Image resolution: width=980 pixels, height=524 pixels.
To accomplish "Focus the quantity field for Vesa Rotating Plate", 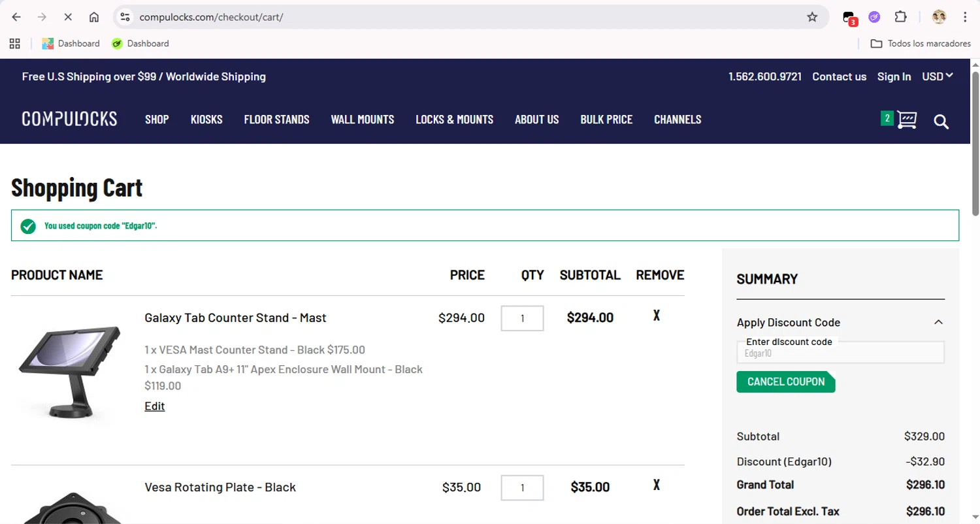I will pos(522,487).
